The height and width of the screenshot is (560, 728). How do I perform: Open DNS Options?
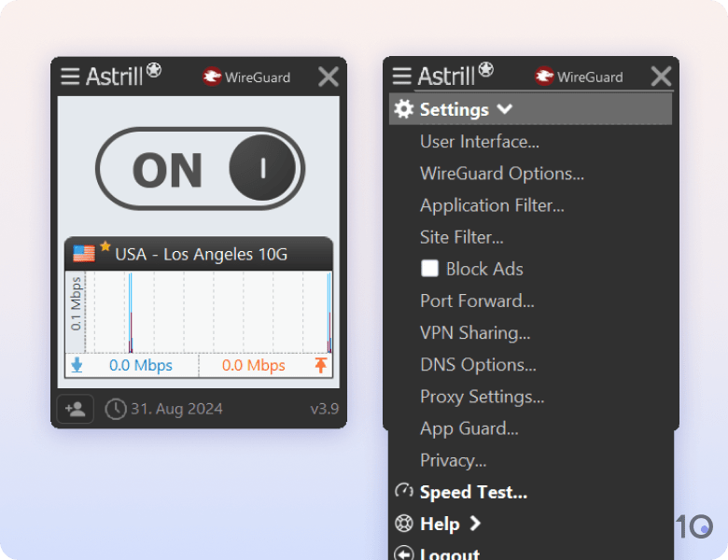pyautogui.click(x=478, y=365)
